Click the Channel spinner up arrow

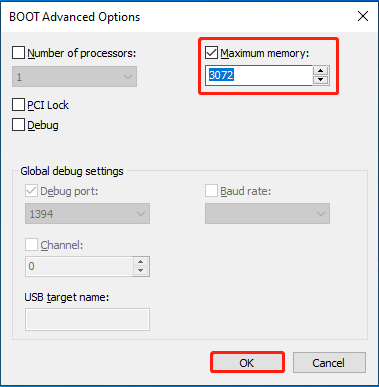tap(141, 262)
